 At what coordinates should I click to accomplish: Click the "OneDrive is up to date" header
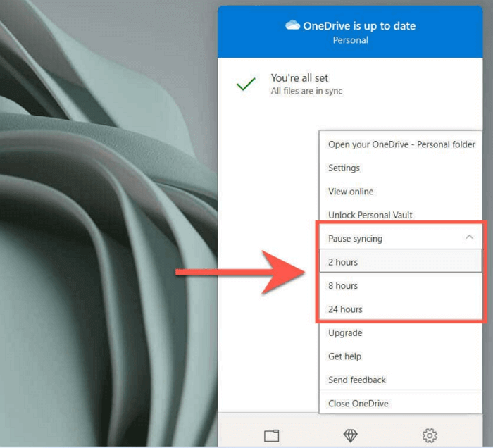[x=359, y=26]
